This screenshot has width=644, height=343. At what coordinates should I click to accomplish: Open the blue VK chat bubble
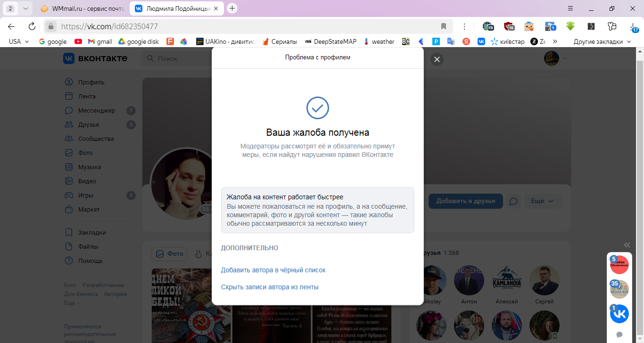pyautogui.click(x=619, y=314)
